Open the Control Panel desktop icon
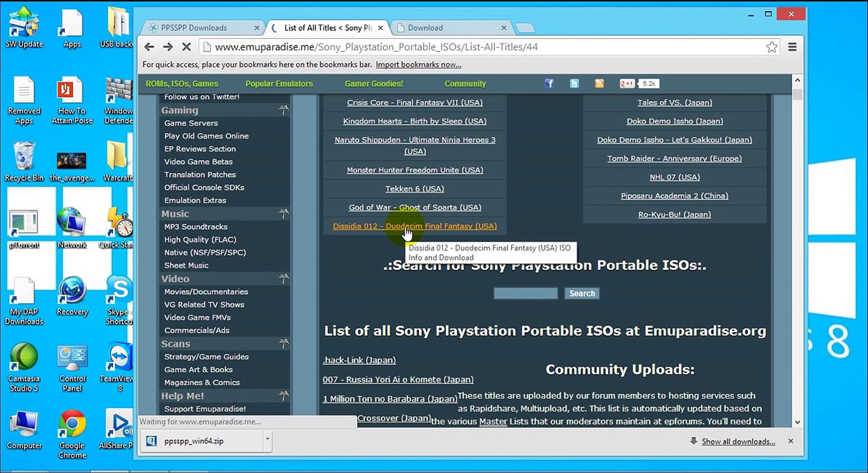The height and width of the screenshot is (473, 868). (72, 367)
